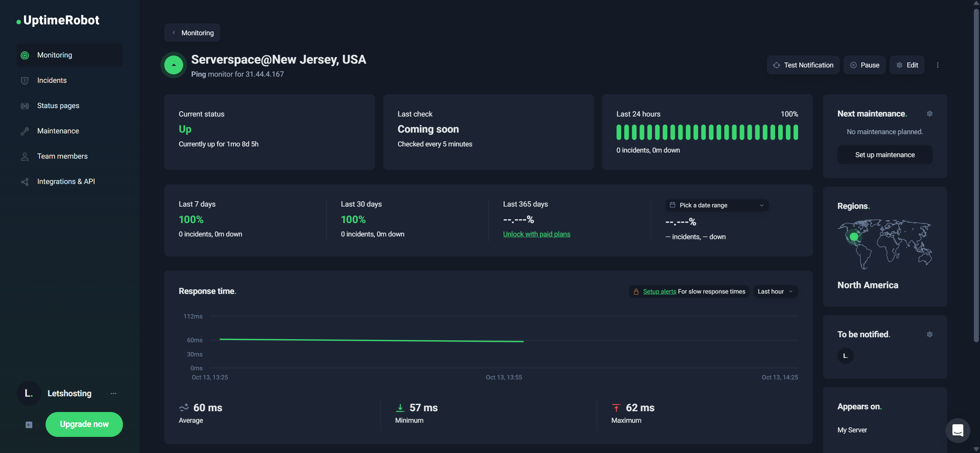Click the Setup alerts link
This screenshot has width=980, height=453.
(659, 292)
